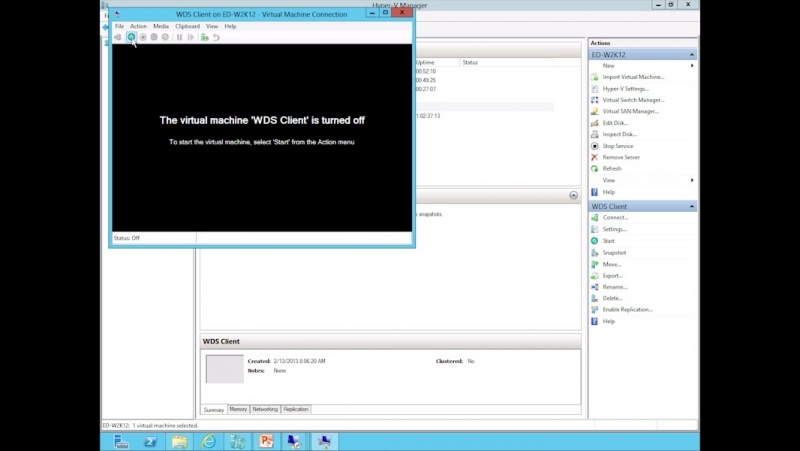Viewport: 800px width, 451px height.
Task: Click Help icon under ED-W2K12 actions
Action: pyautogui.click(x=594, y=192)
